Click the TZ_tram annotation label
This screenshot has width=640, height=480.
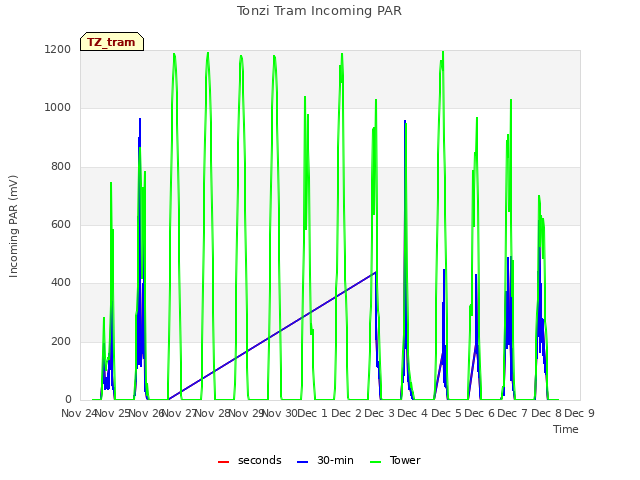111,42
